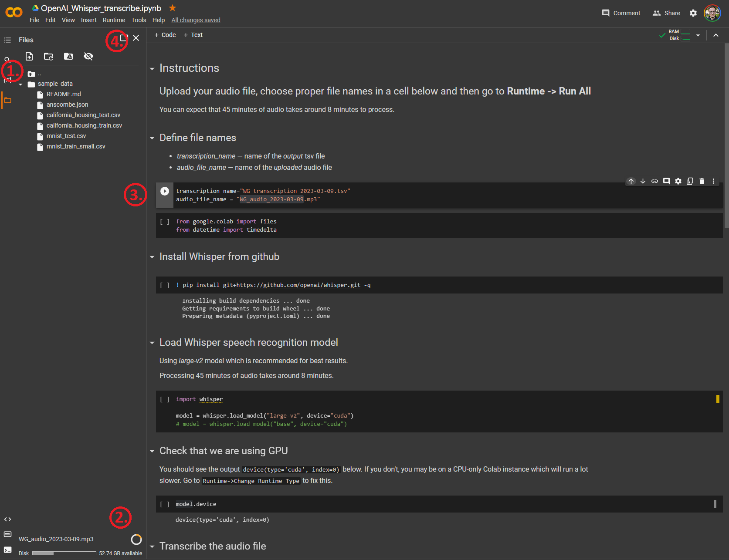Screen dimensions: 729x560
Task: Open the Help menu
Action: pyautogui.click(x=159, y=20)
